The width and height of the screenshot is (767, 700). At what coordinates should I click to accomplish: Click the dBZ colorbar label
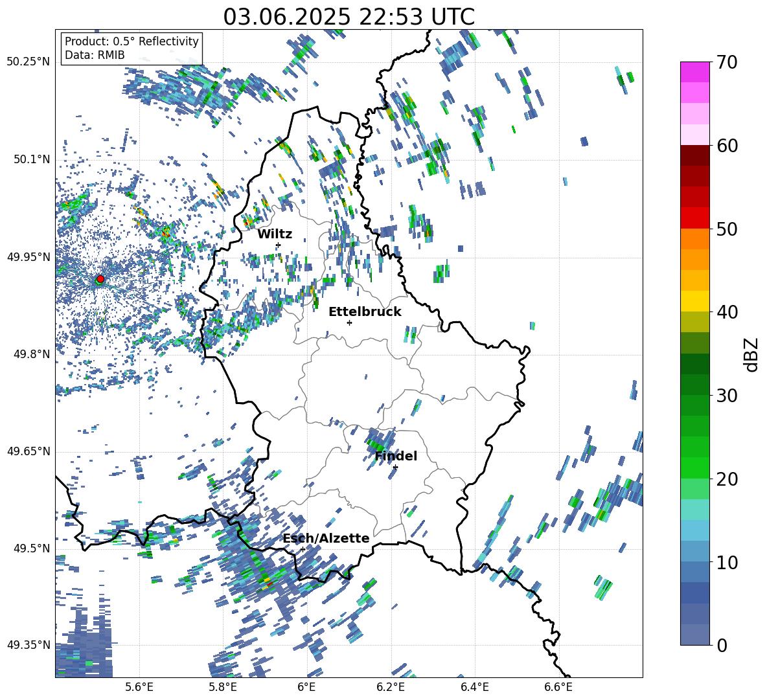tap(751, 354)
